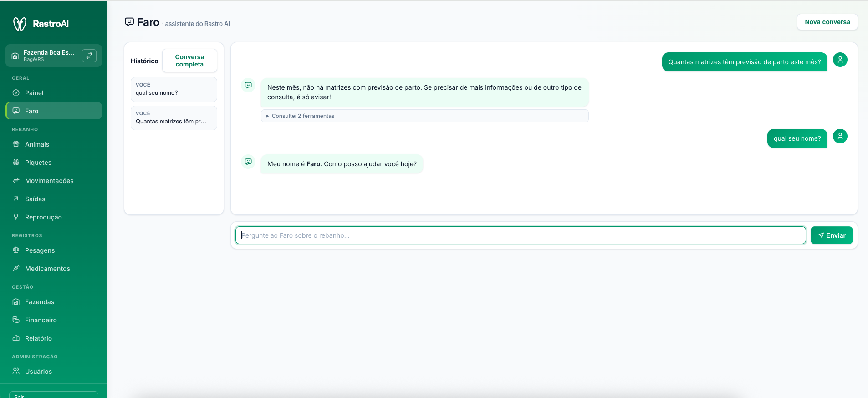868x398 pixels.
Task: Click the Piquetes fence icon
Action: pos(16,162)
